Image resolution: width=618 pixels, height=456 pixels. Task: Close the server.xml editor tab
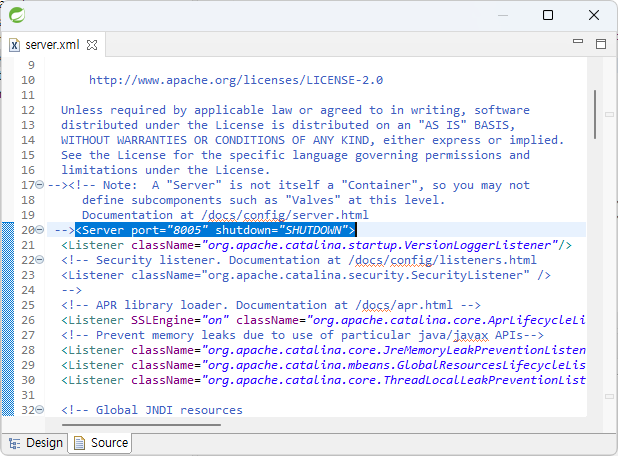(92, 45)
